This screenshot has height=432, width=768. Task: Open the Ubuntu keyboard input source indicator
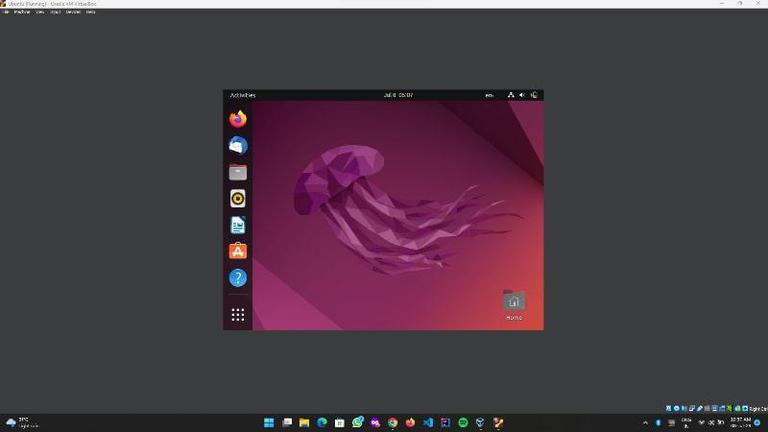pos(489,96)
